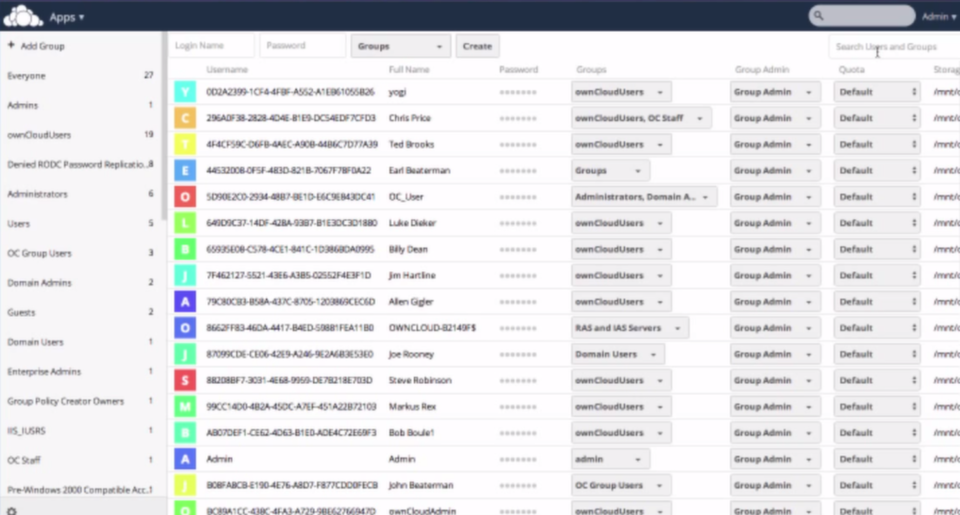Click Billy Dean's password field
Image resolution: width=960 pixels, height=515 pixels.
[x=518, y=249]
